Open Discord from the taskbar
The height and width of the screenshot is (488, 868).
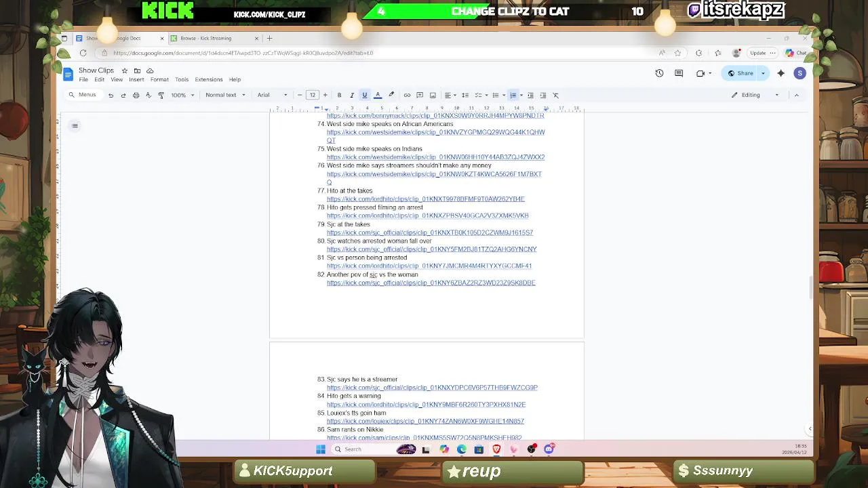[549, 449]
